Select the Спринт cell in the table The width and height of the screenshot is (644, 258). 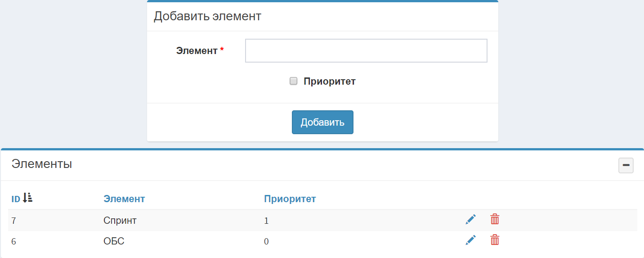pyautogui.click(x=120, y=221)
